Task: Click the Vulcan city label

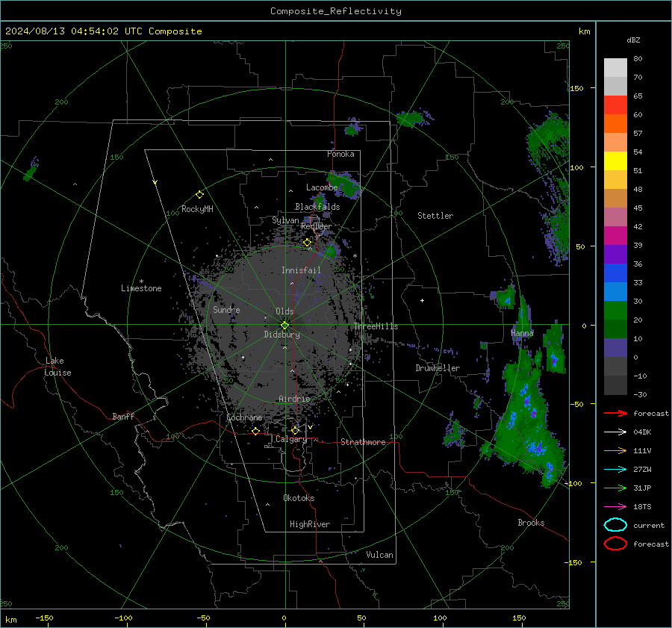Action: (379, 555)
